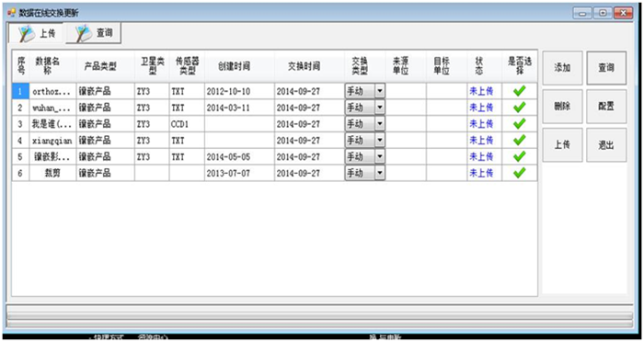Screen dimensions: 644x342
Task: Toggle the green checkmark in row 5
Action: (520, 156)
